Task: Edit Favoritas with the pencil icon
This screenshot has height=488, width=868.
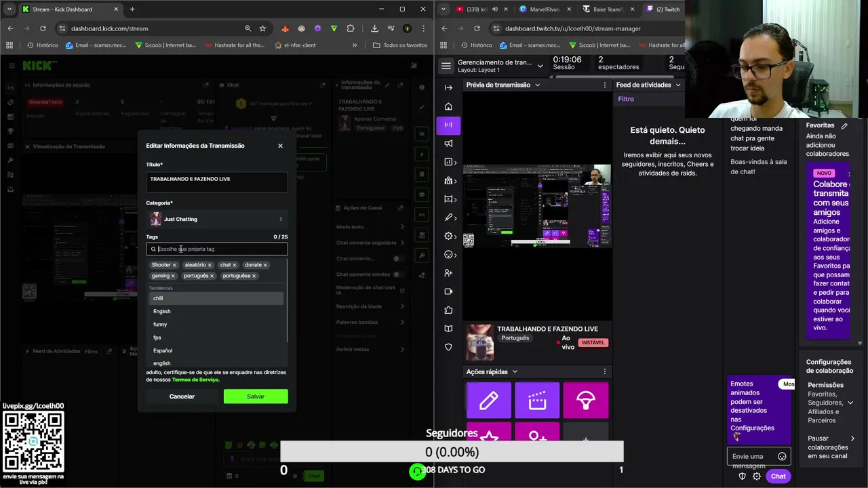Action: pyautogui.click(x=844, y=125)
